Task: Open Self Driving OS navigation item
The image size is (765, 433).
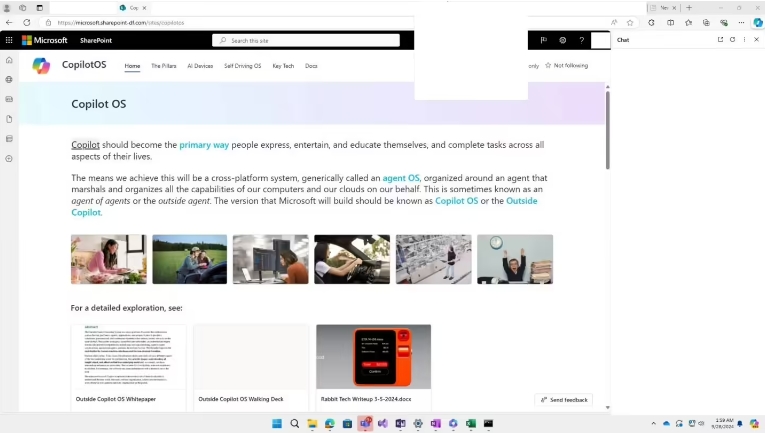Action: coord(242,66)
